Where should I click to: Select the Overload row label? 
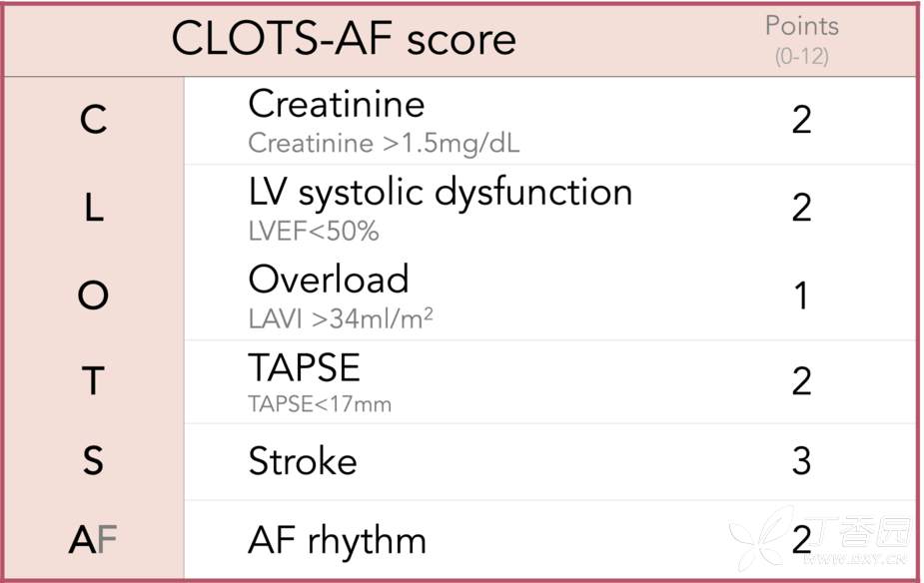coord(328,279)
